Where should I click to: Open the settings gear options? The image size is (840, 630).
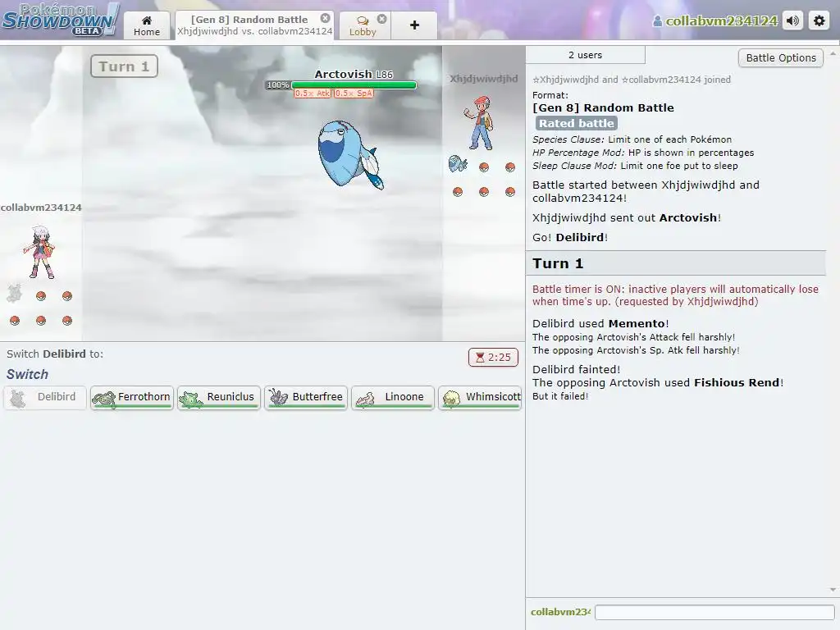(819, 21)
